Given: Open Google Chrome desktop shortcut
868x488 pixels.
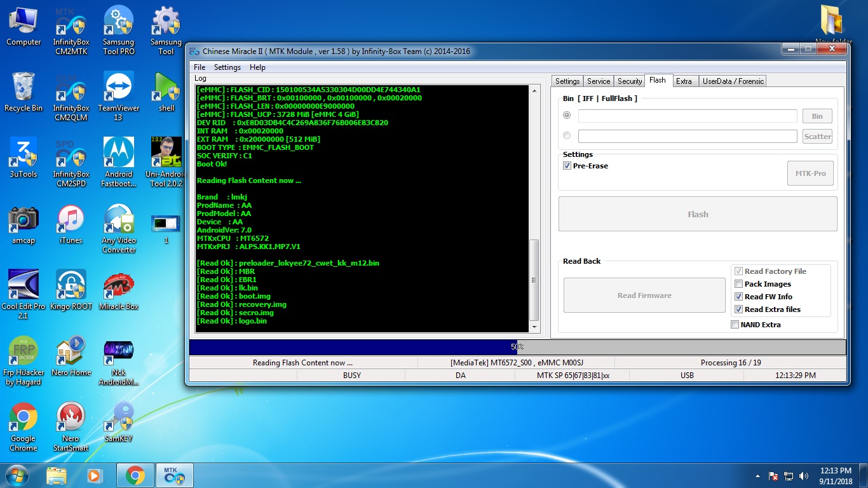Looking at the screenshot, I should point(24,427).
